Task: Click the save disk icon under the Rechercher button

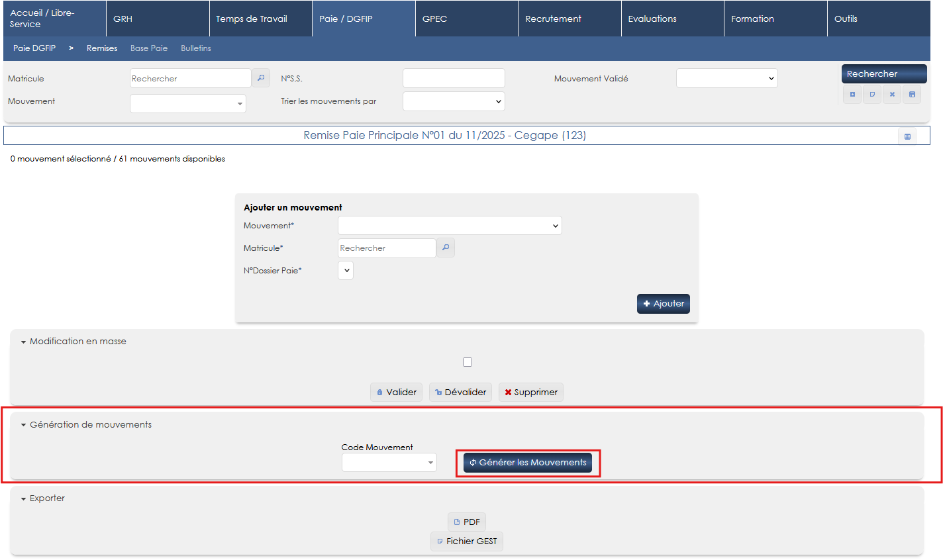Action: point(912,95)
